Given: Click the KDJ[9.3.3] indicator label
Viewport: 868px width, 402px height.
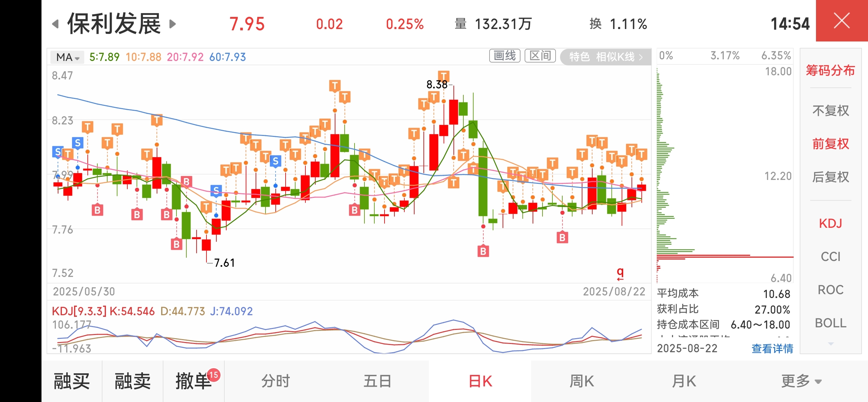Looking at the screenshot, I should click(79, 311).
